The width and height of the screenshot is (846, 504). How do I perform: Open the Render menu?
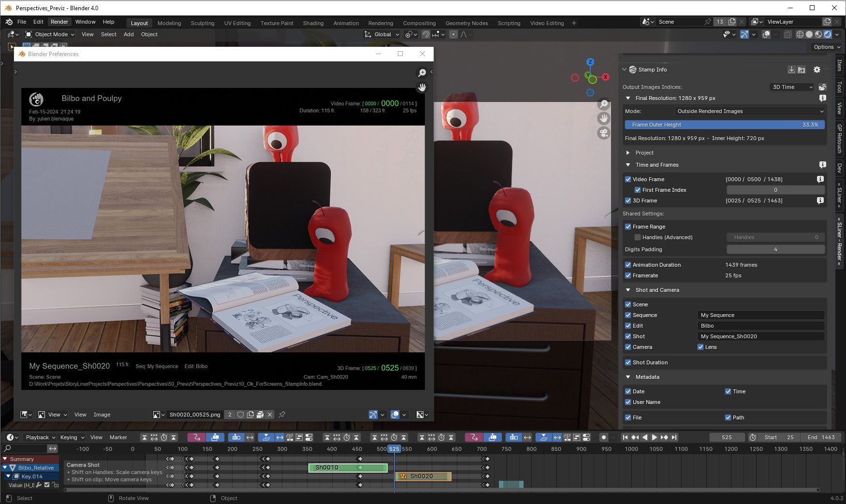(x=59, y=22)
